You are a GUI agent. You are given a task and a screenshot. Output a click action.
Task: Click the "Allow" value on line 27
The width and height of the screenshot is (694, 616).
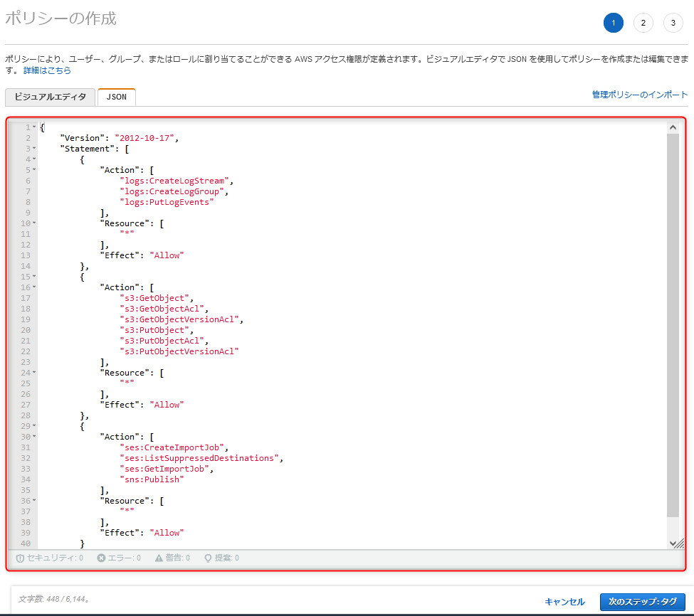pyautogui.click(x=167, y=405)
